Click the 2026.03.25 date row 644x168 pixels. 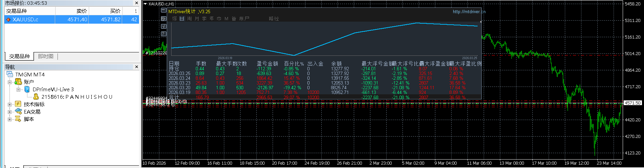[x=179, y=73]
